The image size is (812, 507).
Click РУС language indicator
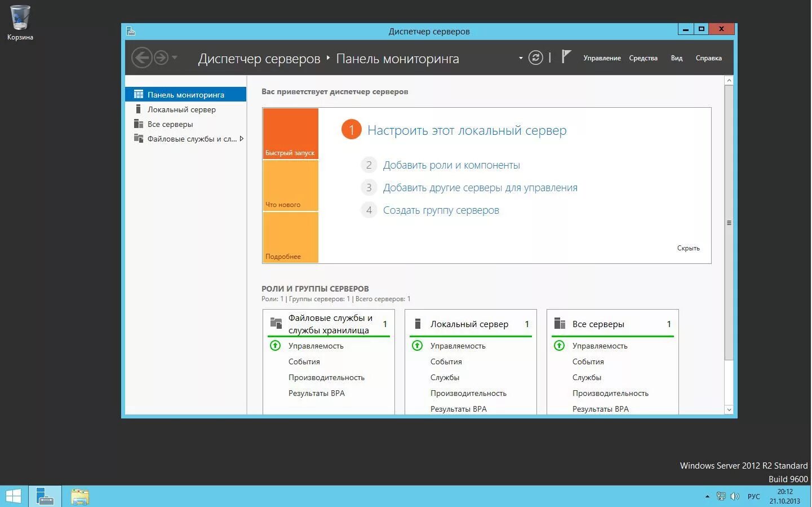click(753, 497)
